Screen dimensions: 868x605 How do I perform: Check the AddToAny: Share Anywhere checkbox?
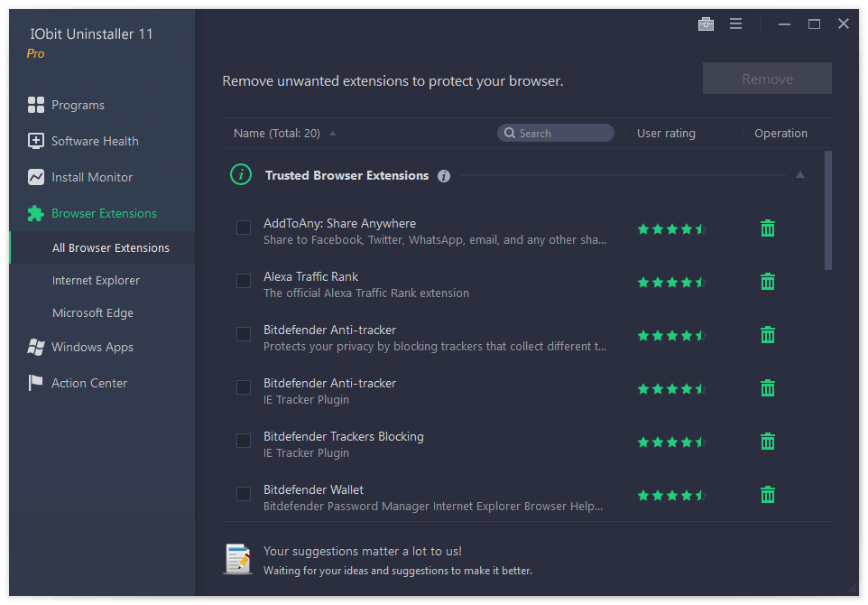click(243, 228)
